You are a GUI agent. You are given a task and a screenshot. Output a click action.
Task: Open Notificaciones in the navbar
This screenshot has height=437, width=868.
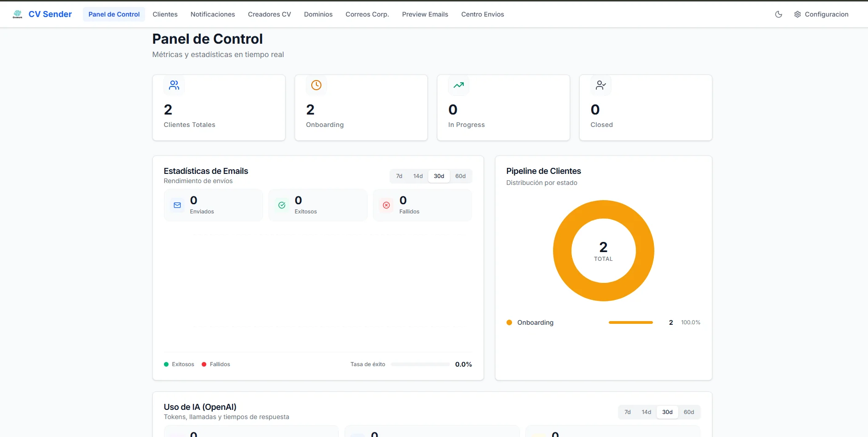[213, 14]
